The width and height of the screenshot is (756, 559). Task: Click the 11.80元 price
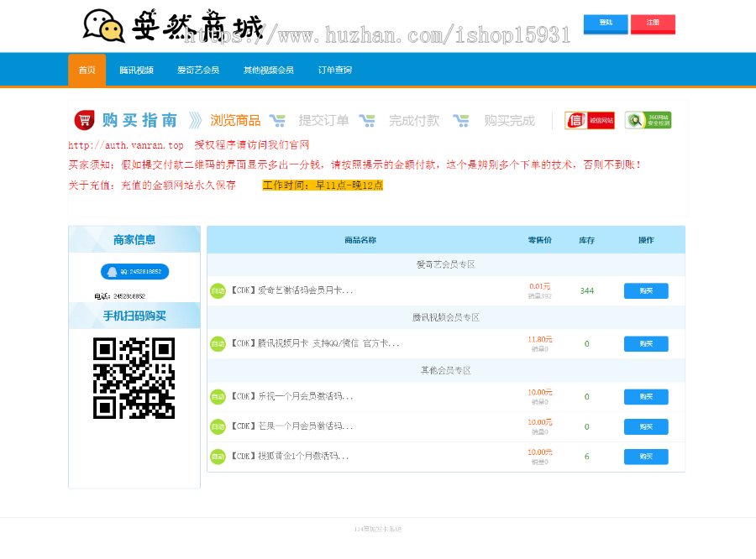[x=540, y=339]
